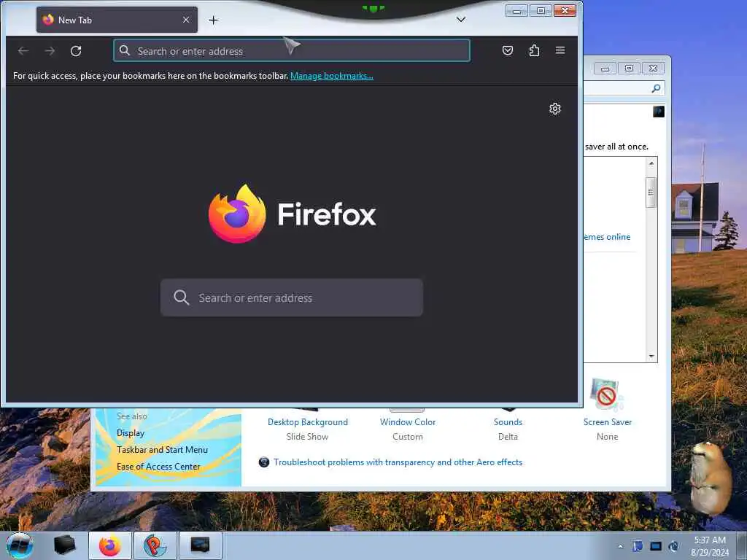This screenshot has width=747, height=560.
Task: Click the themes online link
Action: (607, 237)
